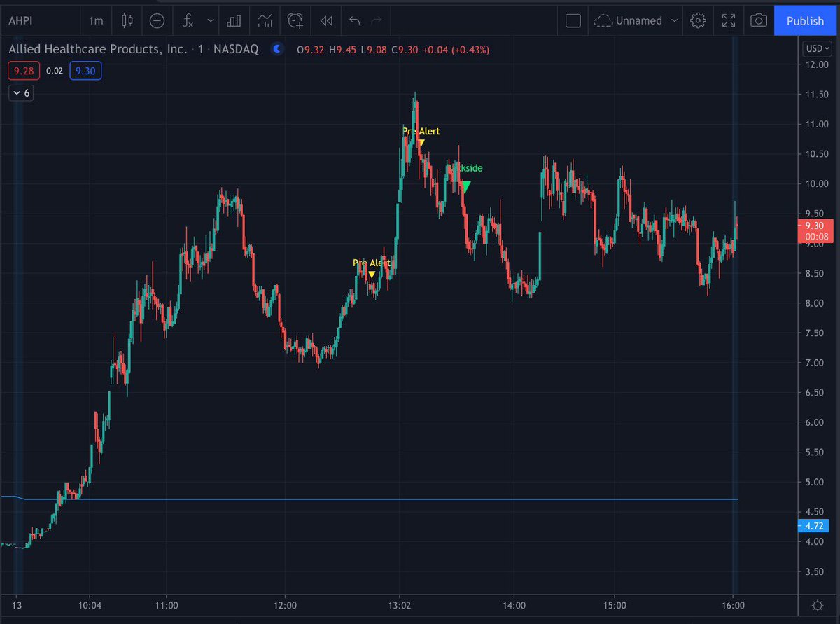
Task: Click the 3.50 price axis label
Action: 815,571
